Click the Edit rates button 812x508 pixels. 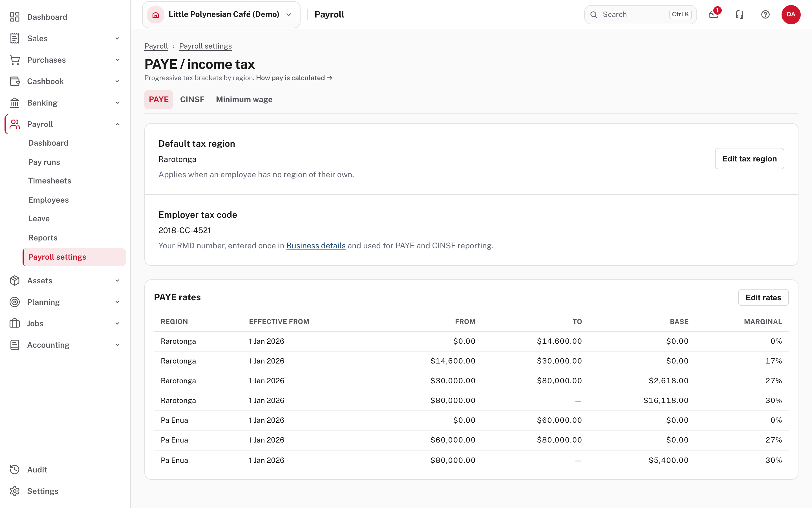click(763, 298)
